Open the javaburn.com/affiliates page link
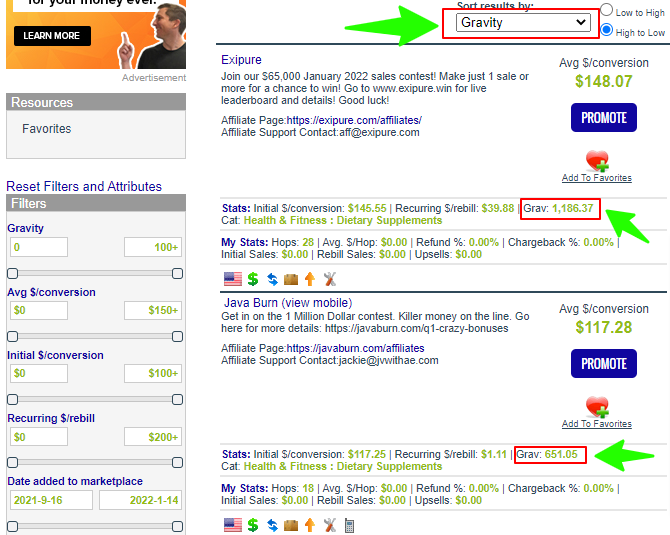This screenshot has width=670, height=535. 355,348
